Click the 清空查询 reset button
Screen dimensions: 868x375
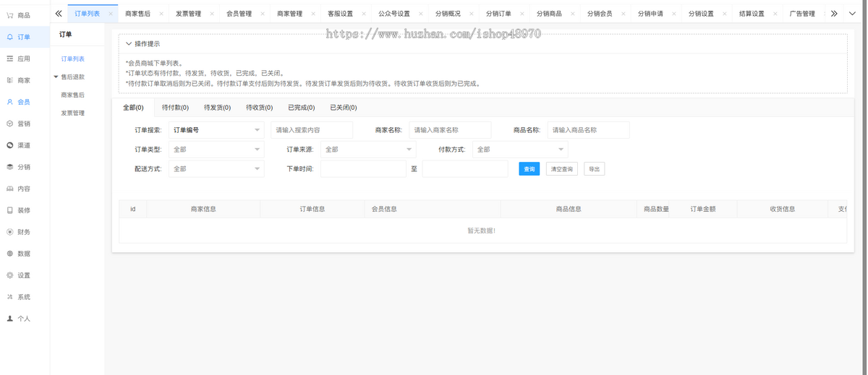[x=561, y=169]
